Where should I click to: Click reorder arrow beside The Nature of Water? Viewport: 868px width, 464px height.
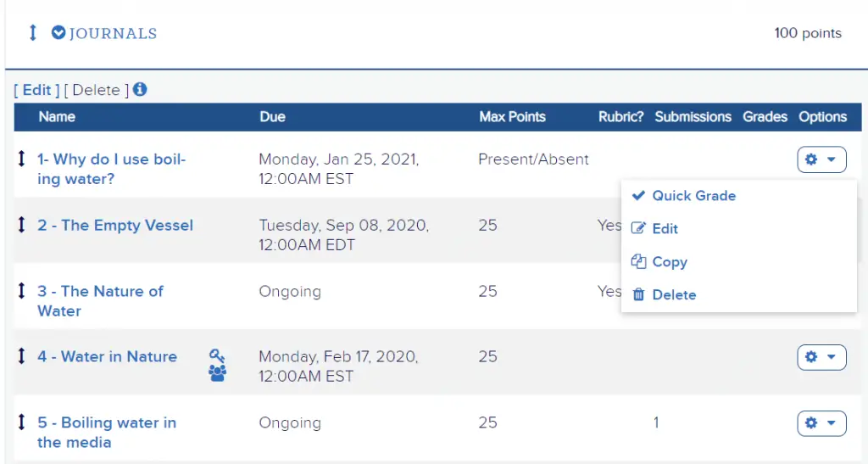(22, 290)
